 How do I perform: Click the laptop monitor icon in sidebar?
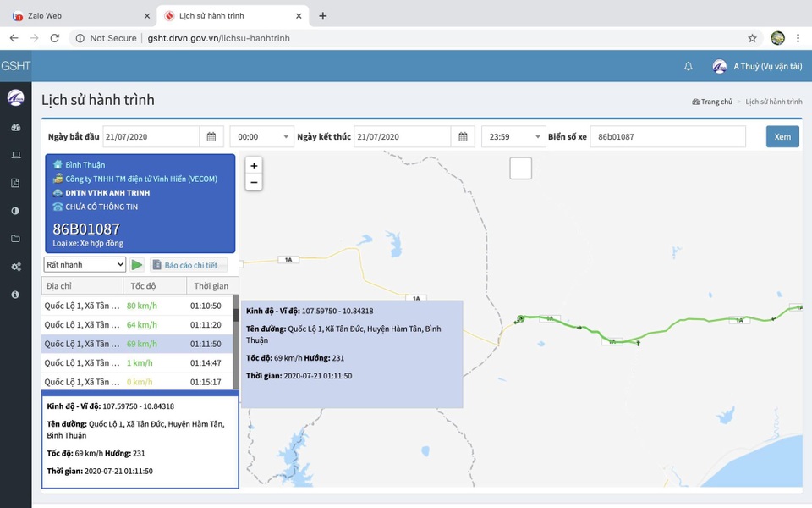tap(15, 156)
